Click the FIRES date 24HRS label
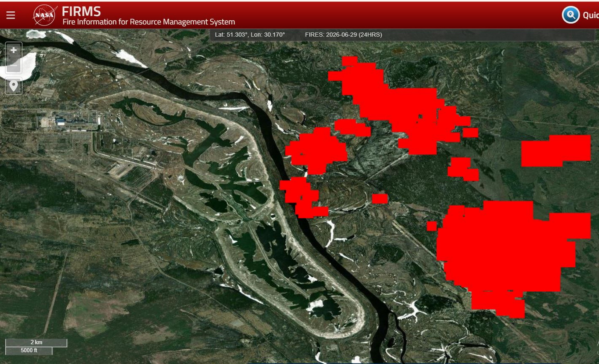 pos(343,35)
